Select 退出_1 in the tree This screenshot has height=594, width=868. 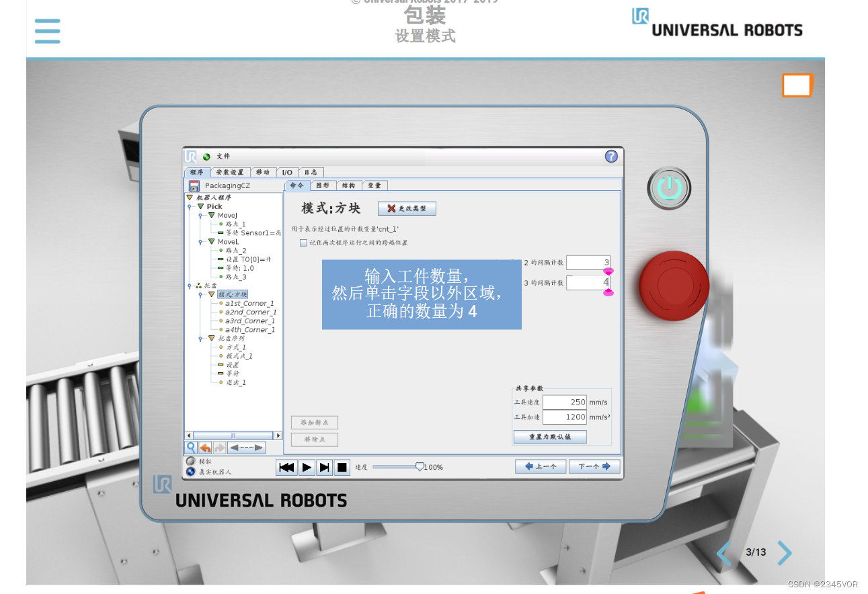click(235, 382)
